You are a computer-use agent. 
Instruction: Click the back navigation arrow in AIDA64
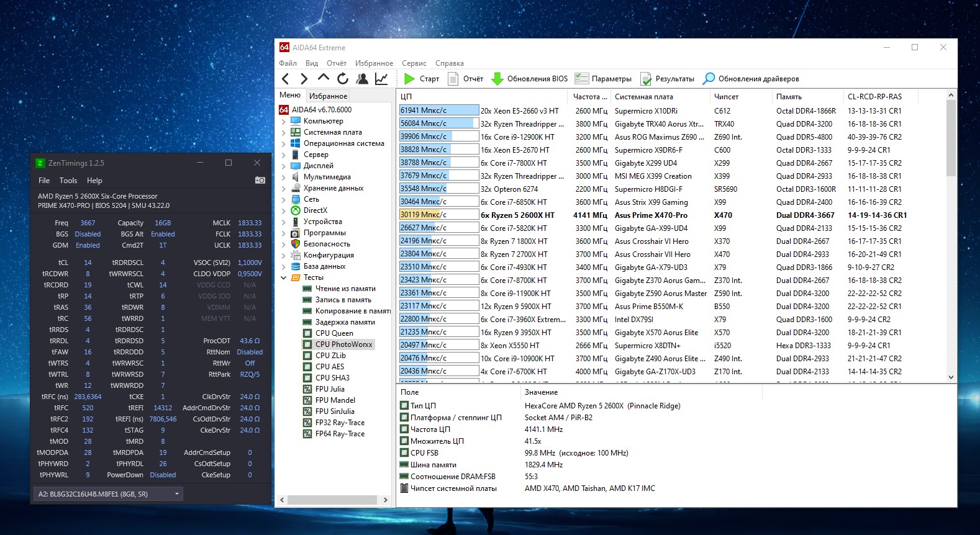coord(286,79)
